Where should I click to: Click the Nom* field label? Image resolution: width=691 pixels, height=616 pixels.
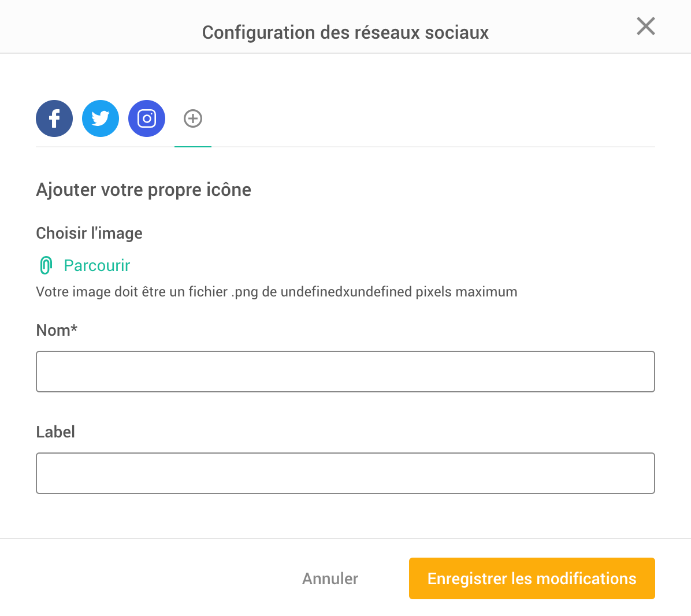(x=53, y=330)
